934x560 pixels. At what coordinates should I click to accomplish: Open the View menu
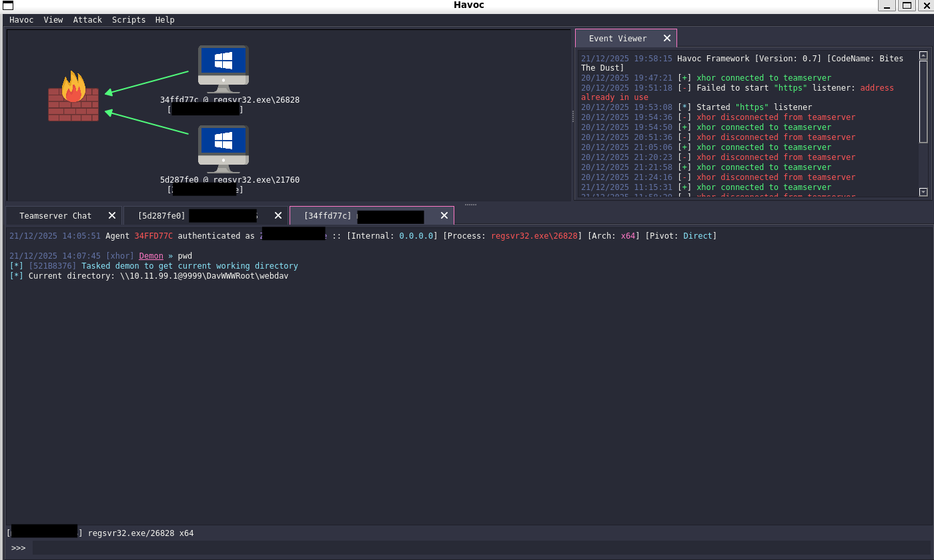click(53, 20)
